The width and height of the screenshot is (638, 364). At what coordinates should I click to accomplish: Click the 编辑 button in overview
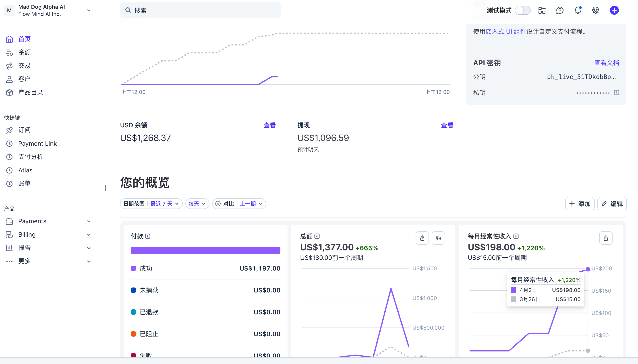point(612,204)
